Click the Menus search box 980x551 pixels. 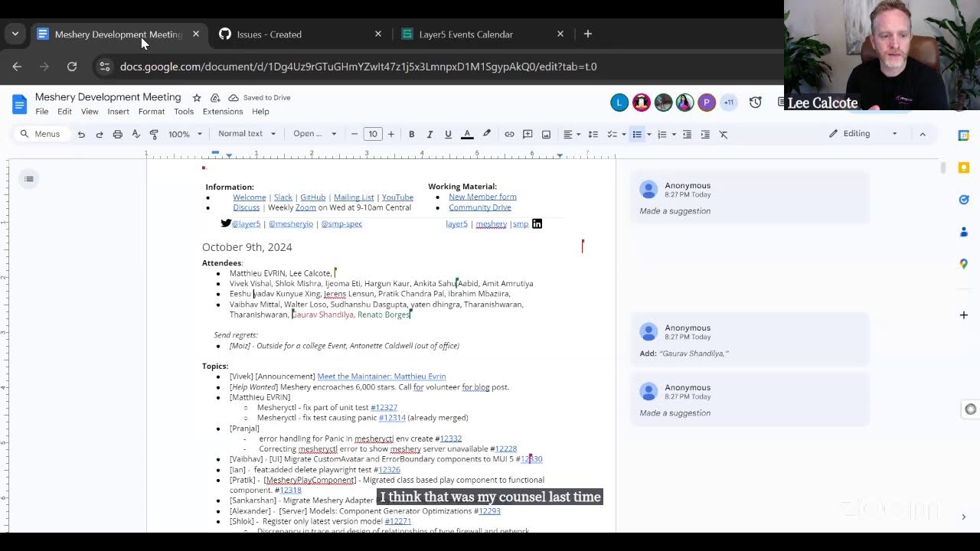tap(41, 134)
